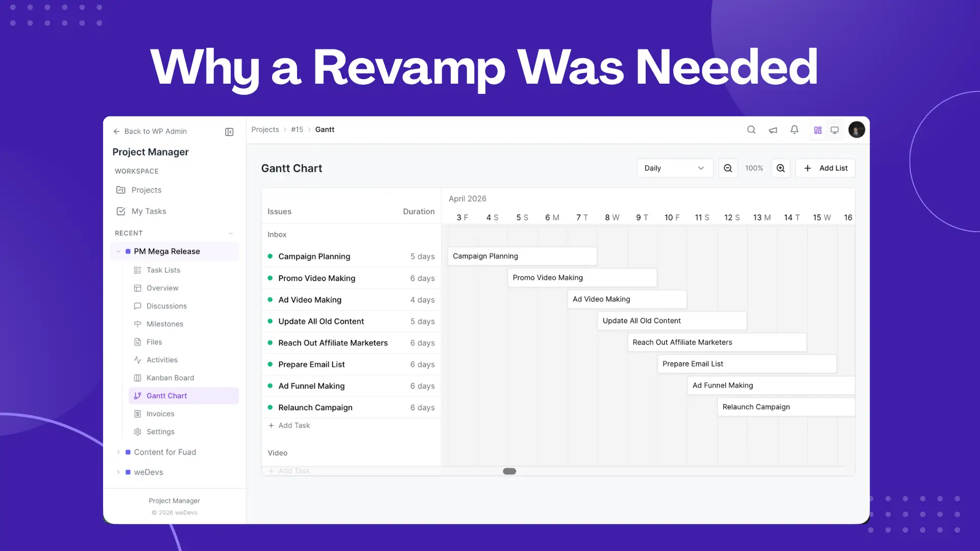Image resolution: width=980 pixels, height=551 pixels.
Task: Click the Invoices receipt icon
Action: click(137, 414)
